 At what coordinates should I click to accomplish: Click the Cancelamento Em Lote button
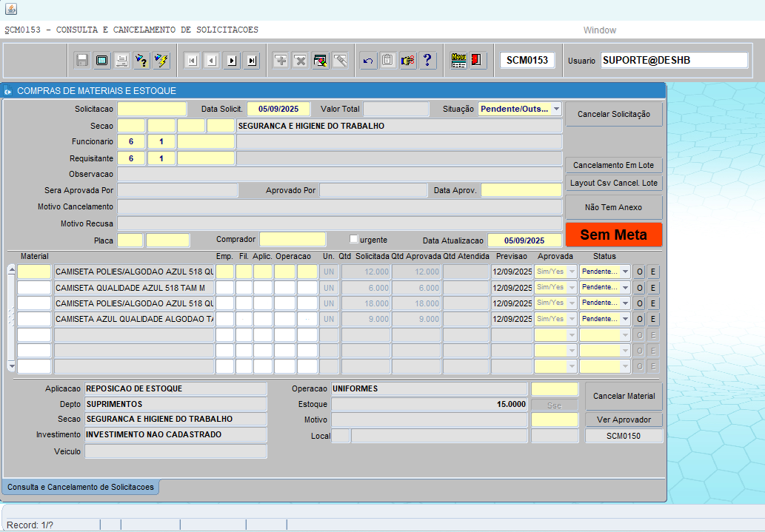click(x=613, y=165)
